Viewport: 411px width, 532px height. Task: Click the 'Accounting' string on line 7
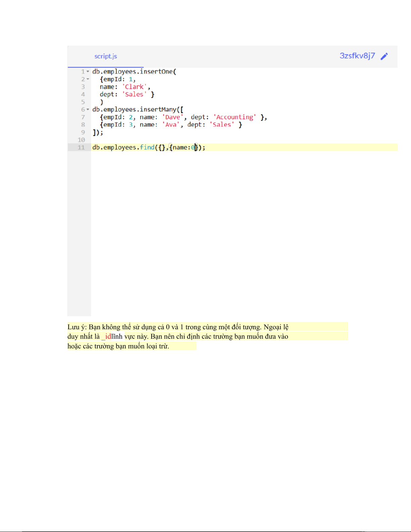pos(235,117)
